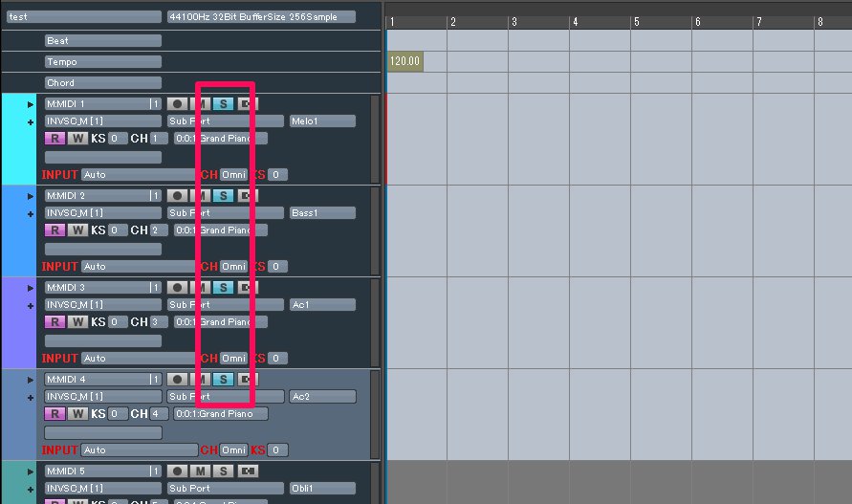Toggle the R automation read on MIDI 1
The image size is (852, 504).
[55, 138]
